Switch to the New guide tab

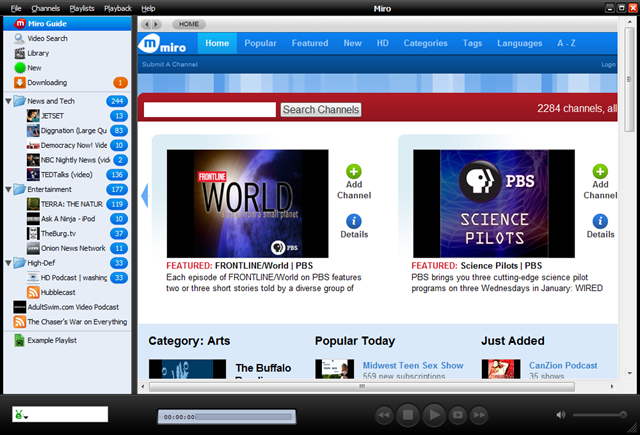352,43
